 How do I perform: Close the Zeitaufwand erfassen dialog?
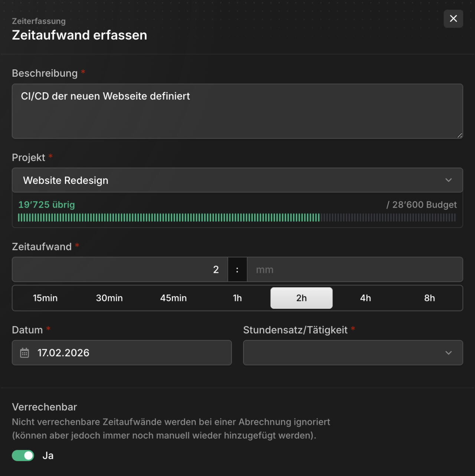(453, 19)
